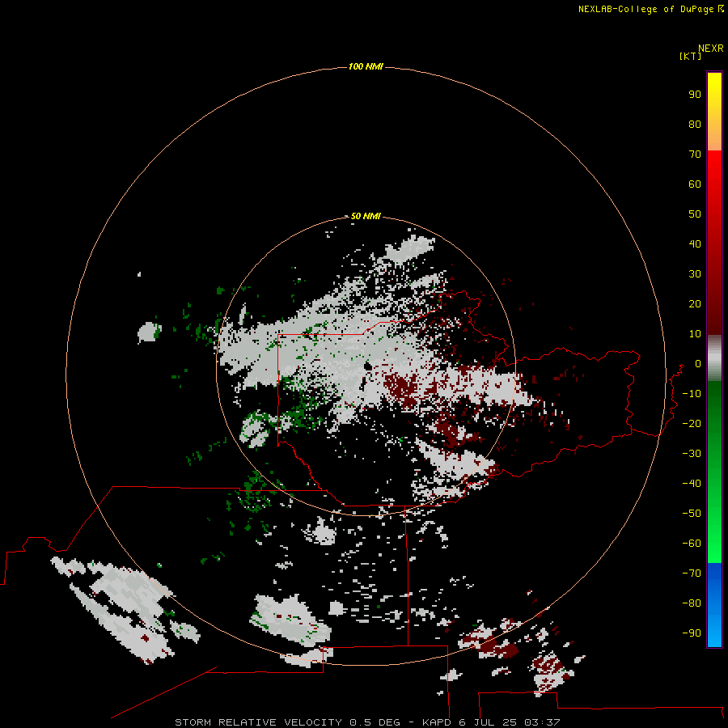Click the 20 value on velocity scale
The image size is (728, 728).
pos(695,304)
